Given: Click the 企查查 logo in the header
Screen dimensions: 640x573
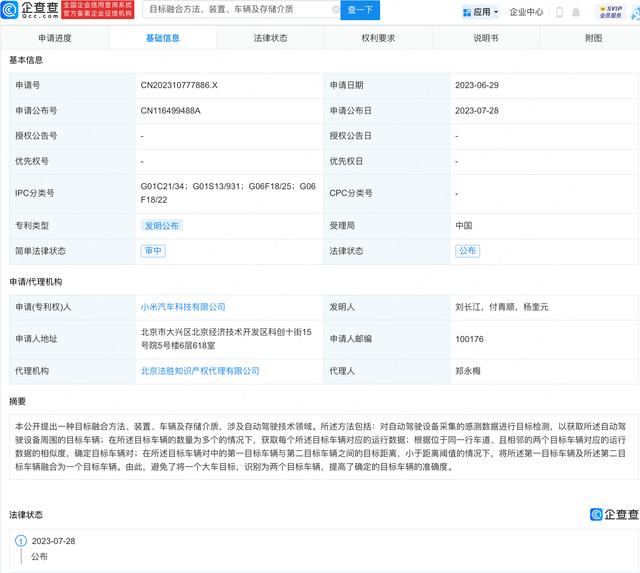Looking at the screenshot, I should [x=30, y=11].
